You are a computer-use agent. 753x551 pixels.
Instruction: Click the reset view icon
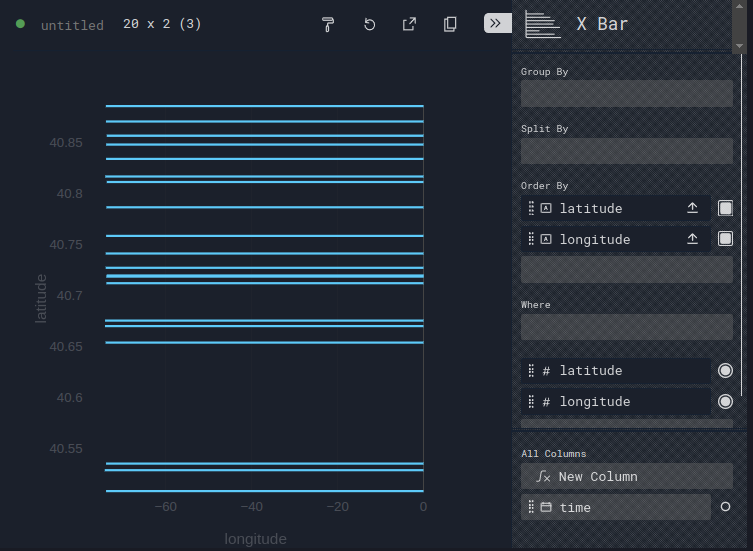[369, 24]
